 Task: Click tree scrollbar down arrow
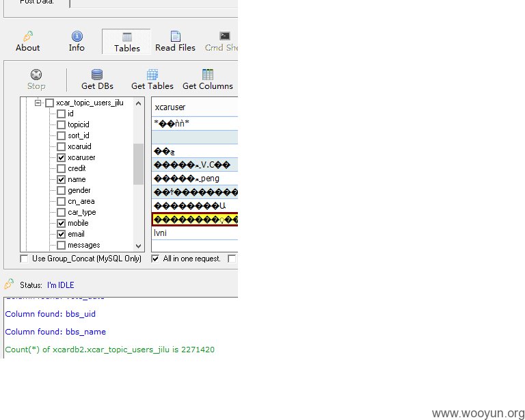[x=138, y=246]
